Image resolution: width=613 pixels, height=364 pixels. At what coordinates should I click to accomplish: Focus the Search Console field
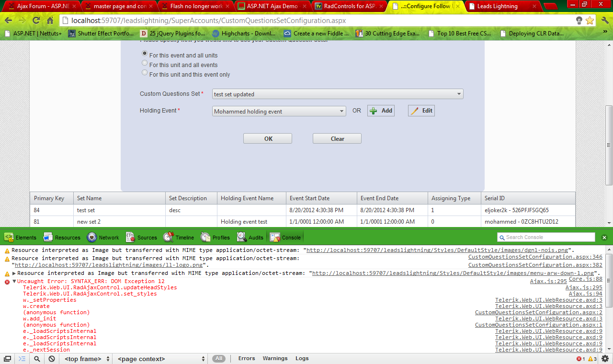coord(546,237)
